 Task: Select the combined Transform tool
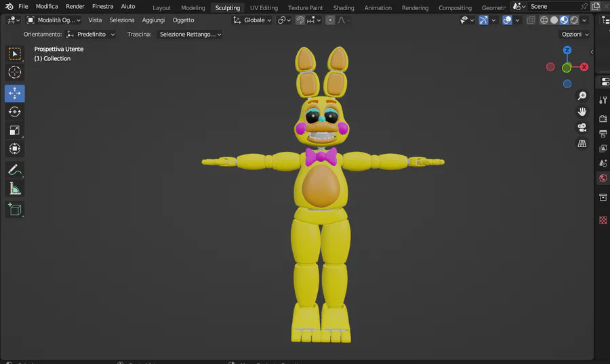15,149
